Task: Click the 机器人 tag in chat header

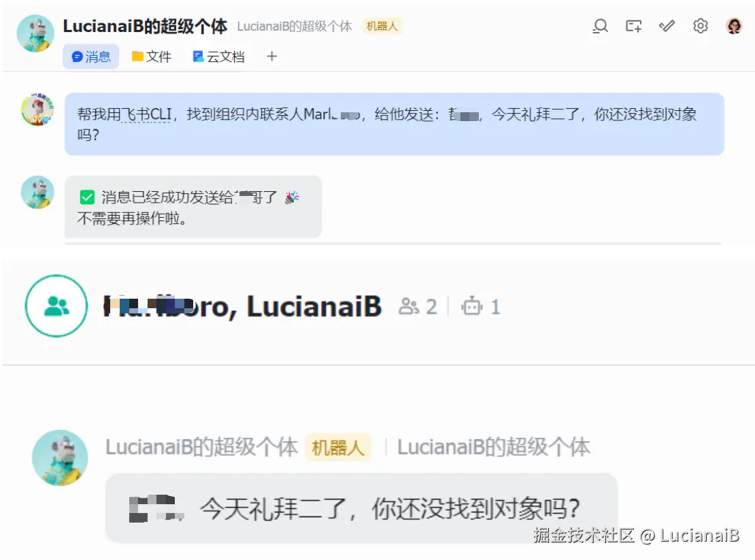Action: [x=382, y=26]
